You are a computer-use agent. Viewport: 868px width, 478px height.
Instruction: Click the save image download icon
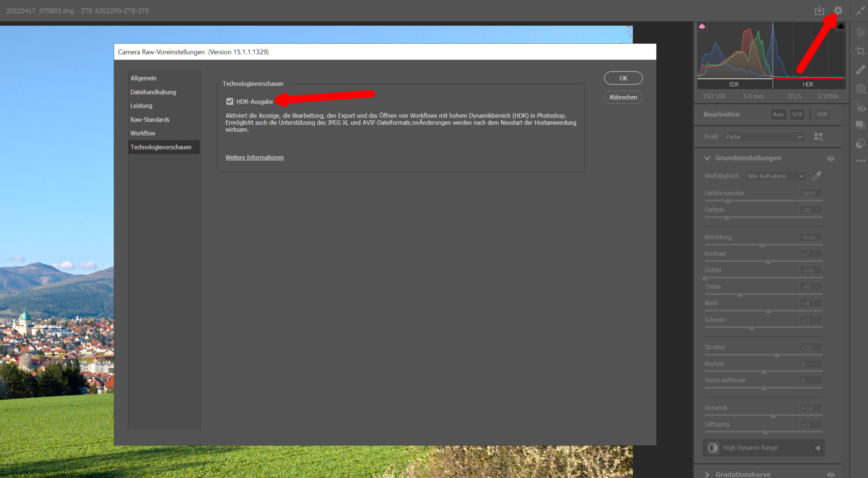coord(819,10)
